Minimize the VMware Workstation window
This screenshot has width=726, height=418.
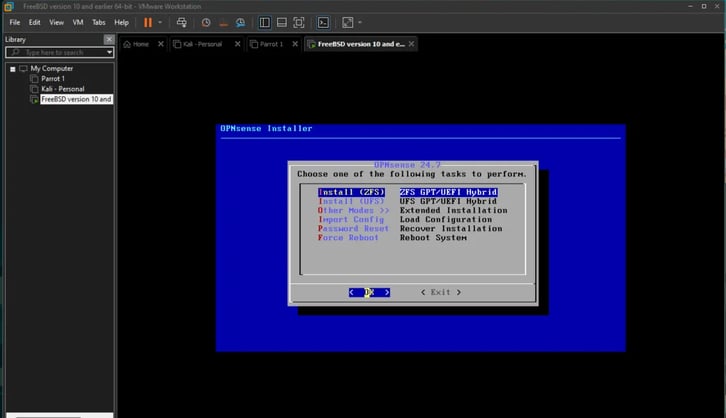coord(690,6)
